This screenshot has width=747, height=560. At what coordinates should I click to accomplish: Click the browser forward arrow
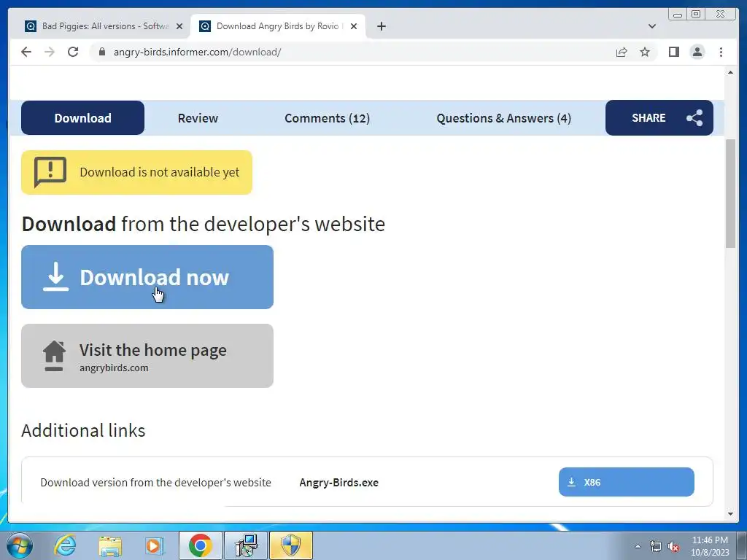coord(50,52)
